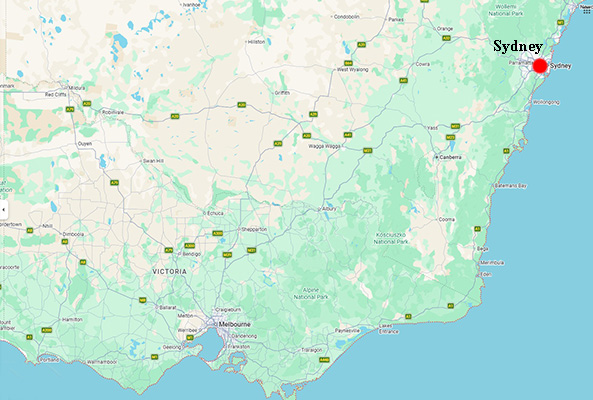Click the Robinvale label

[113, 112]
